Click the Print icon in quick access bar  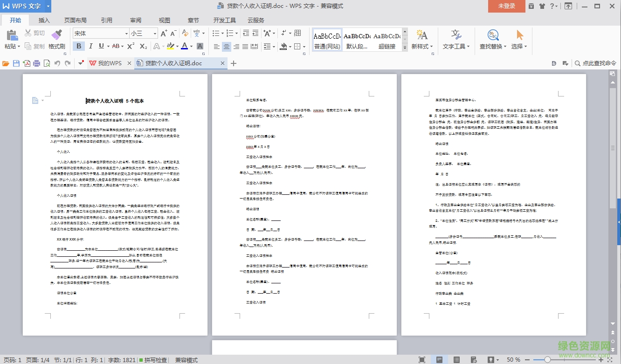(x=37, y=63)
